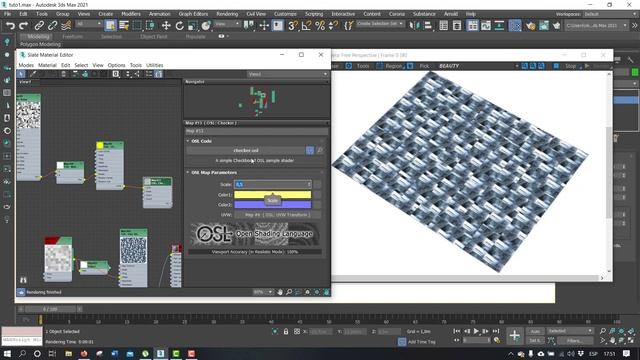Screen dimensions: 640x360
Task: Open Curve Editor from toolbar
Action: [x=486, y=26]
